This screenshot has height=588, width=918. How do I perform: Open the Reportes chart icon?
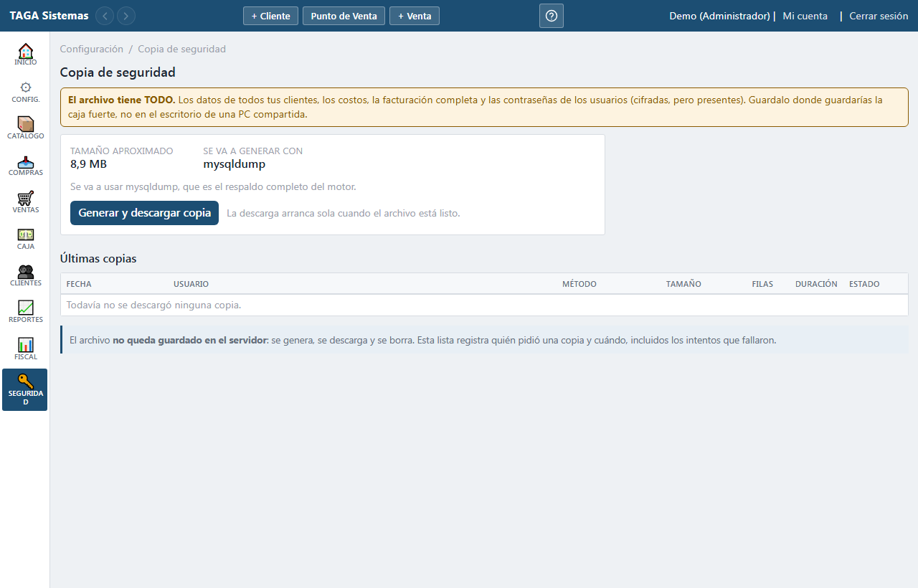click(x=25, y=313)
